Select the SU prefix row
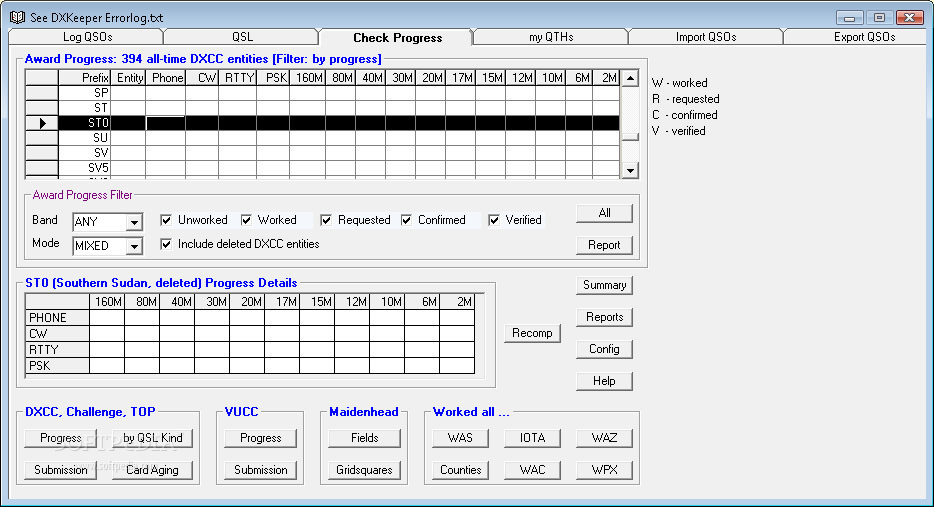This screenshot has width=934, height=507. pyautogui.click(x=322, y=138)
